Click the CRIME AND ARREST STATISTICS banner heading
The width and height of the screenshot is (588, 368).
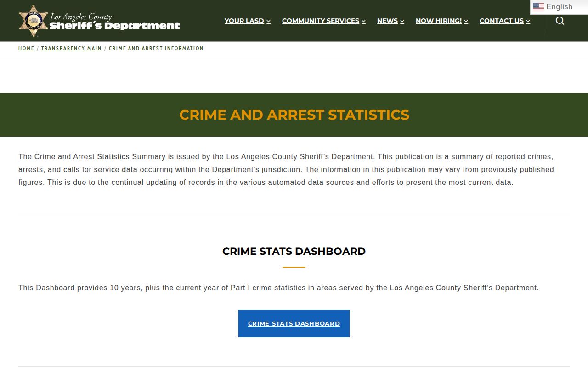tap(294, 115)
